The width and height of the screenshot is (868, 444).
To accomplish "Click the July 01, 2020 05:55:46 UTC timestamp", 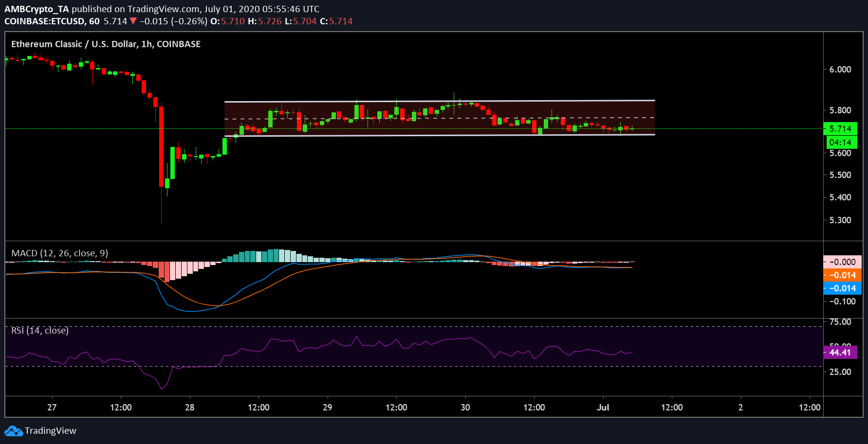I will click(x=262, y=9).
